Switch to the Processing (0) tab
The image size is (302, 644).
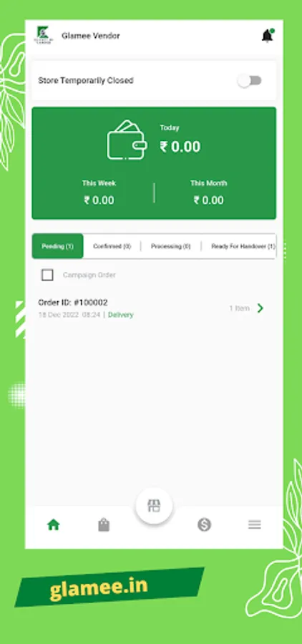[171, 246]
